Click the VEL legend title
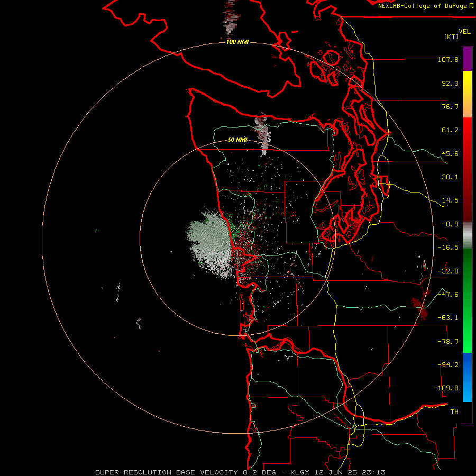Image resolution: width=476 pixels, height=476 pixels. click(464, 32)
